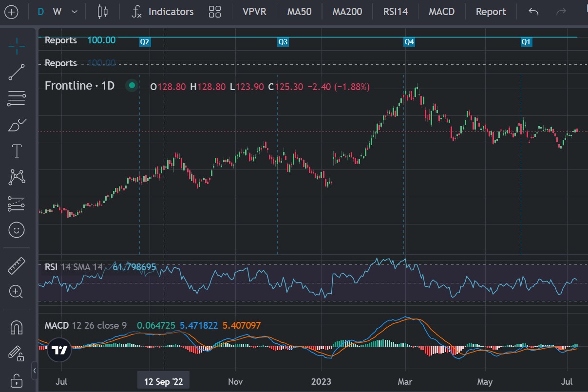588x392 pixels.
Task: Collapse the drawing toolbar side arrow
Action: pos(34,371)
